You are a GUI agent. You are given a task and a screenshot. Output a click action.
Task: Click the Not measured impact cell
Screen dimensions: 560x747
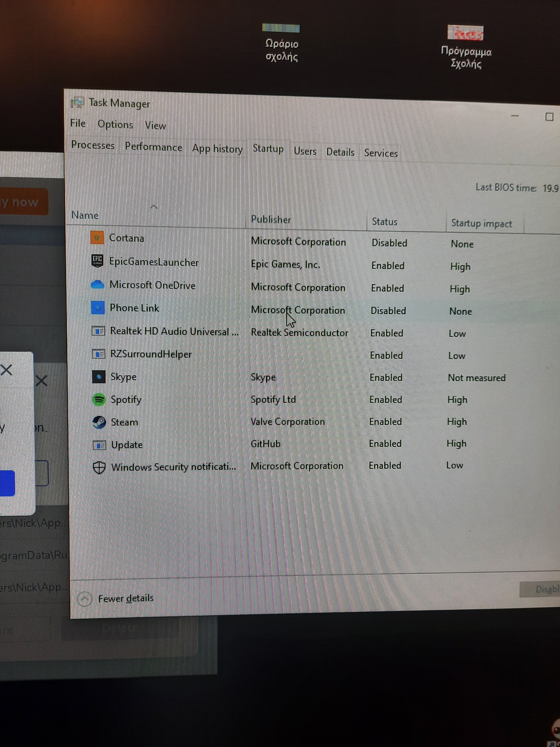[x=477, y=378]
